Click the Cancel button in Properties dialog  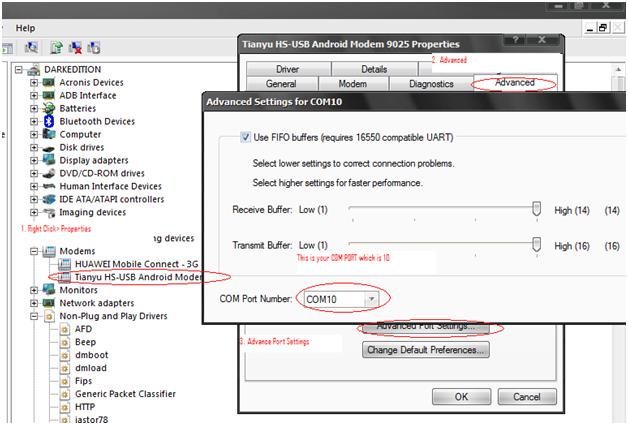tap(527, 397)
